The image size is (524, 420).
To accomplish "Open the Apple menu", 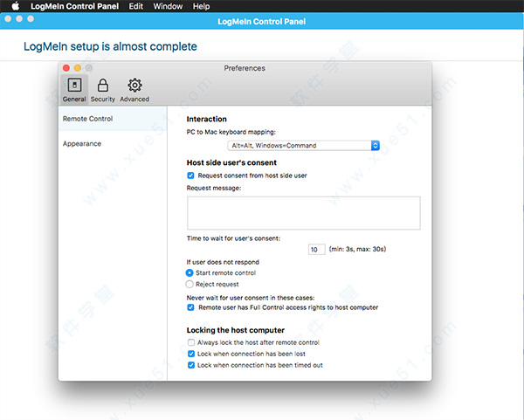I will click(x=15, y=6).
